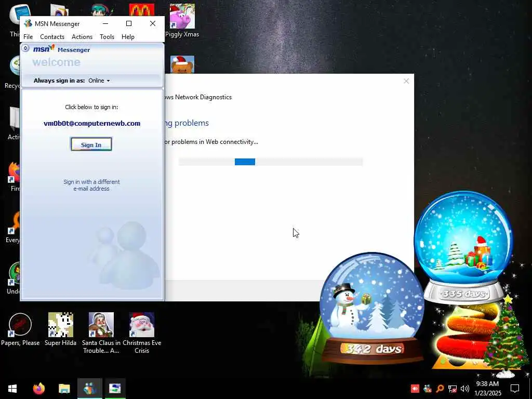Click the MSN Messenger title bar butterfly icon
The image size is (532, 399).
28,23
